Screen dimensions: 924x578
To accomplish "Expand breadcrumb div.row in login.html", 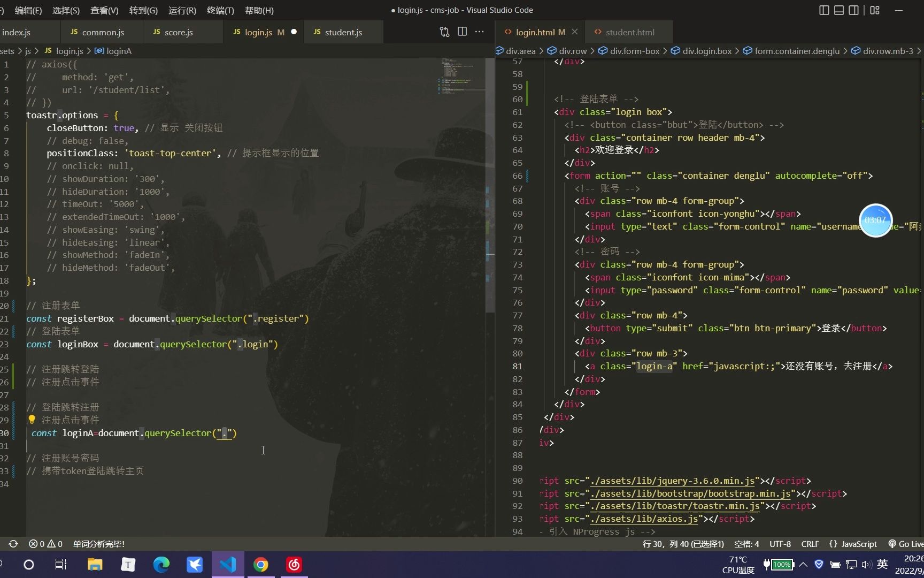I will [567, 51].
